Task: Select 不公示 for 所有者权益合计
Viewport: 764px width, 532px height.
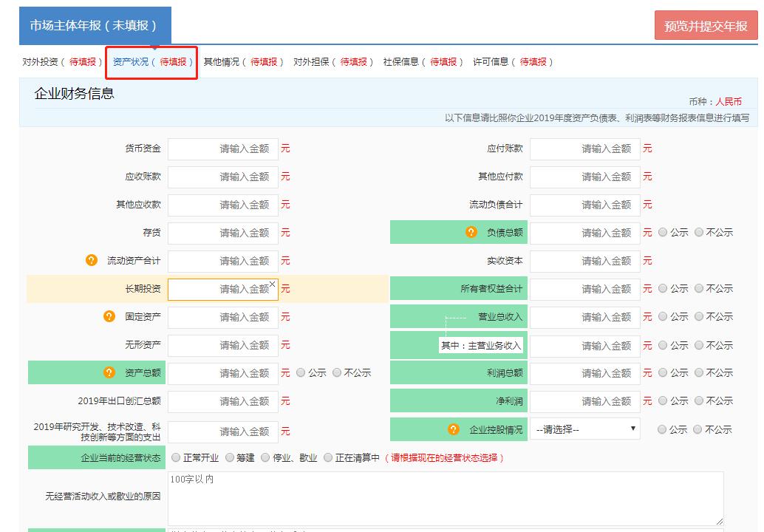Action: tap(699, 288)
